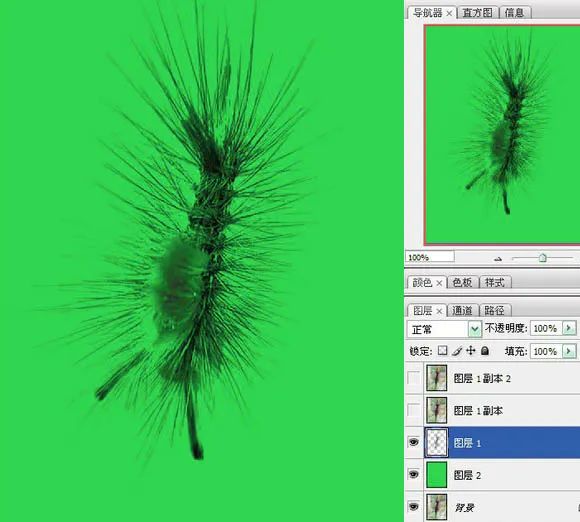The image size is (580, 522).
Task: Click the lock position move icon
Action: point(471,350)
